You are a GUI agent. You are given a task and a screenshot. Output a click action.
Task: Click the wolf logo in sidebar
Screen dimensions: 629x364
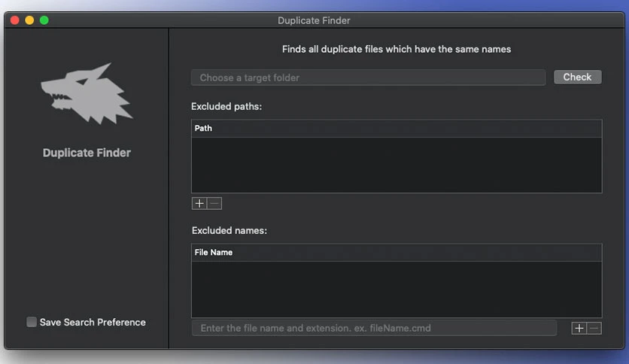pos(87,93)
